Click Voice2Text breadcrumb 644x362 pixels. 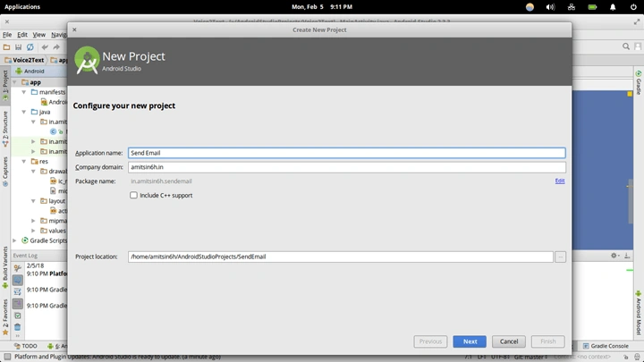[x=24, y=60]
